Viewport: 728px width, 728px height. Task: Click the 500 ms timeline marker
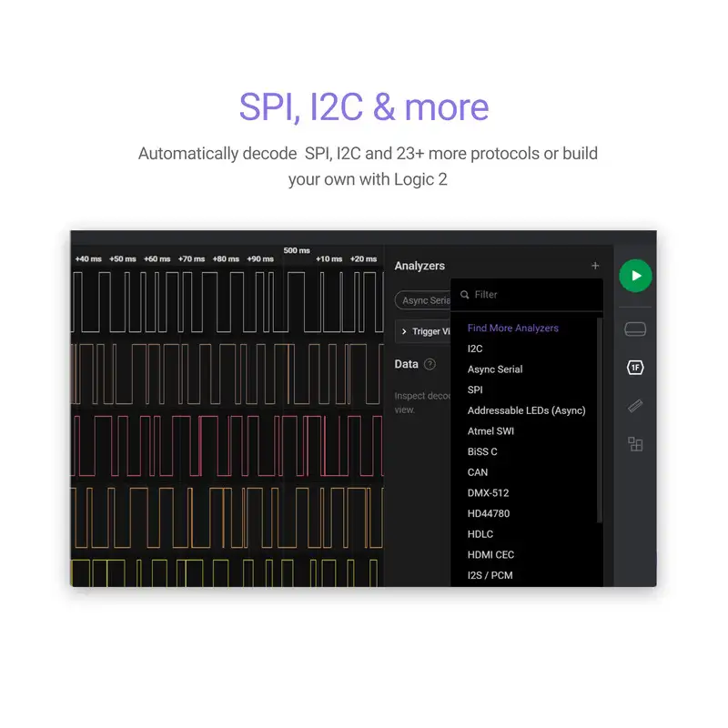(x=297, y=251)
